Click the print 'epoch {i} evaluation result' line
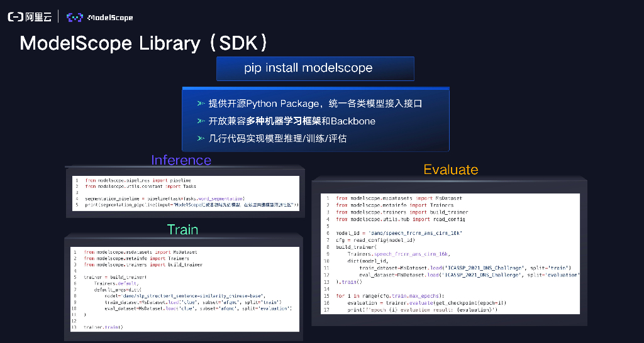644x343 pixels. click(422, 310)
